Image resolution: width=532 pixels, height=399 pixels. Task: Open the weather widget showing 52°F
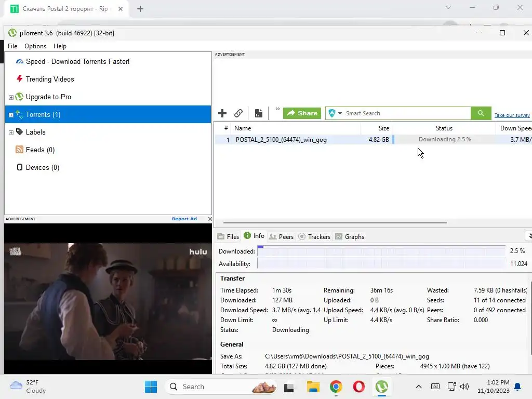[x=28, y=387]
